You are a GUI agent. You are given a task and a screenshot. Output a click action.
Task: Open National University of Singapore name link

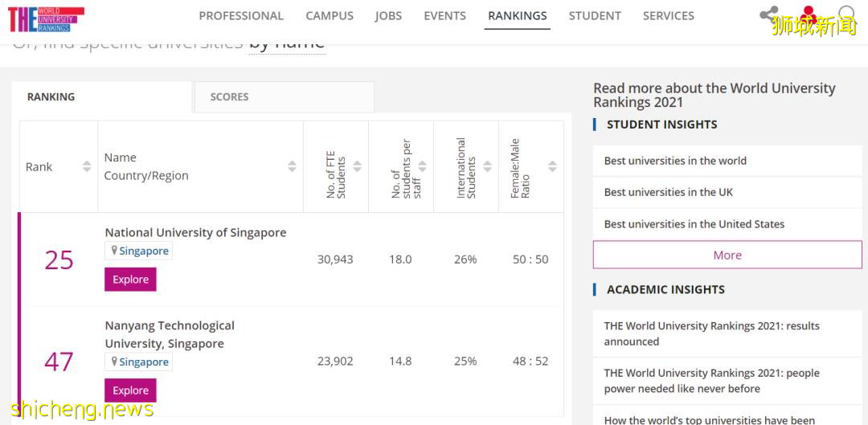[195, 232]
